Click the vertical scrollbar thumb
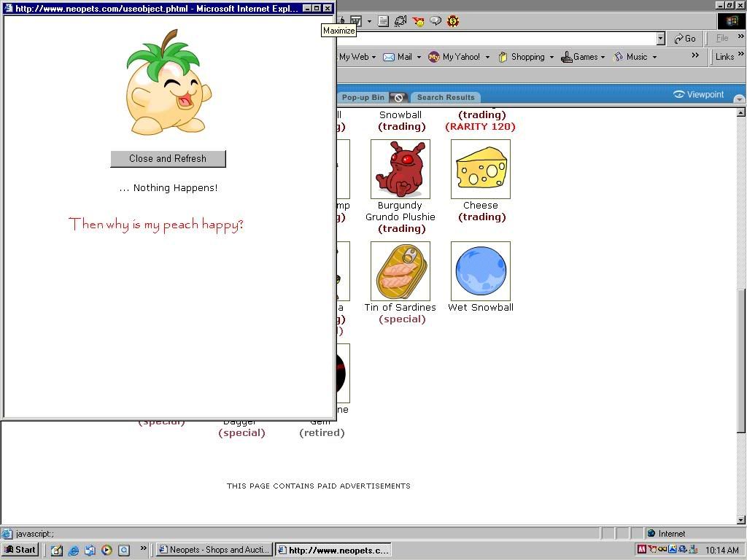This screenshot has height=560, width=747. 741,360
